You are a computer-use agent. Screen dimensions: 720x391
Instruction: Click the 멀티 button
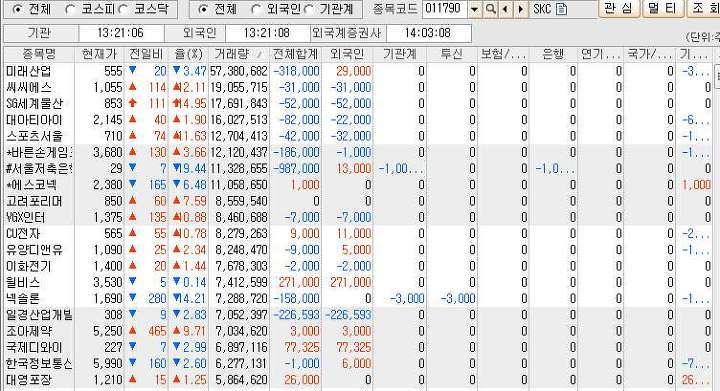tap(662, 8)
